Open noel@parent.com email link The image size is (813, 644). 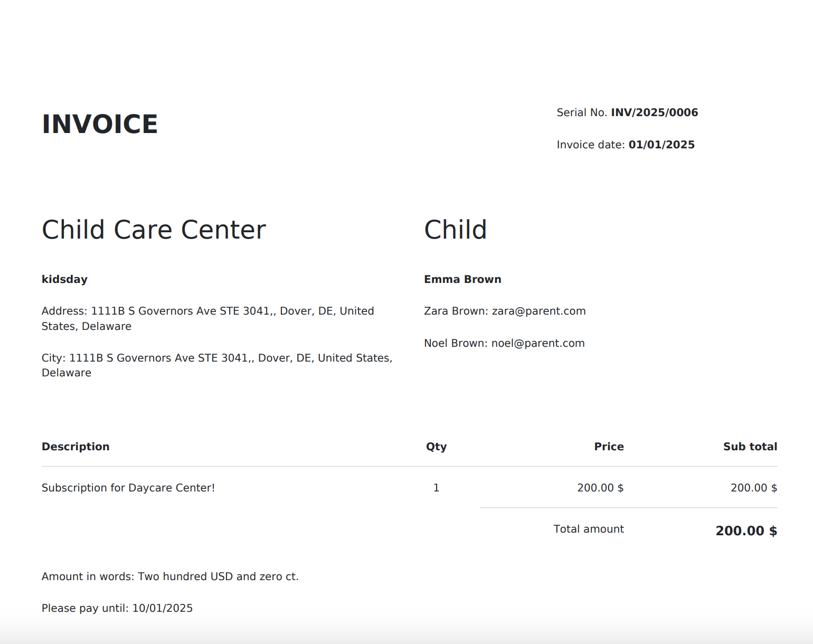point(538,343)
